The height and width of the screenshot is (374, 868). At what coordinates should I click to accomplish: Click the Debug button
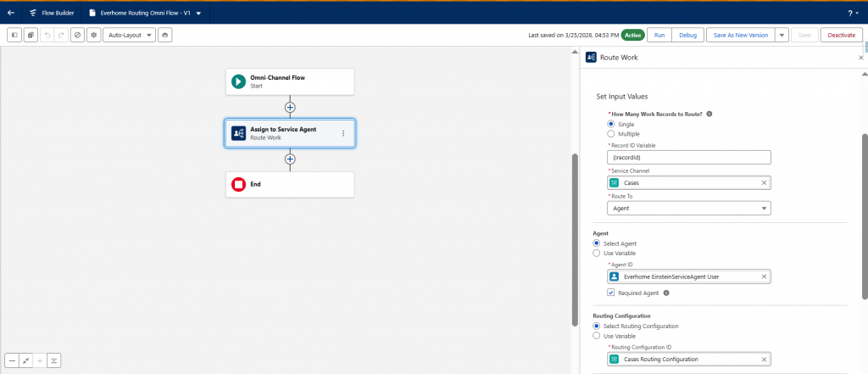pyautogui.click(x=687, y=35)
